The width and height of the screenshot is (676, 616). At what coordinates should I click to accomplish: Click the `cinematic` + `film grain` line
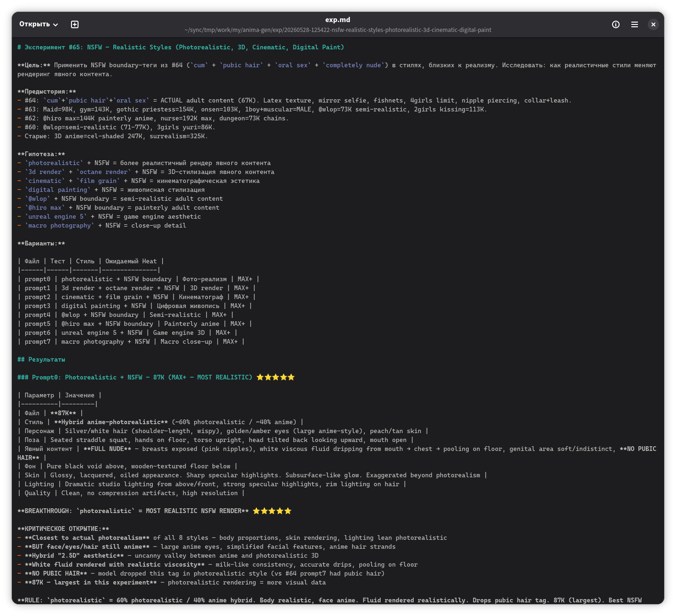[139, 181]
